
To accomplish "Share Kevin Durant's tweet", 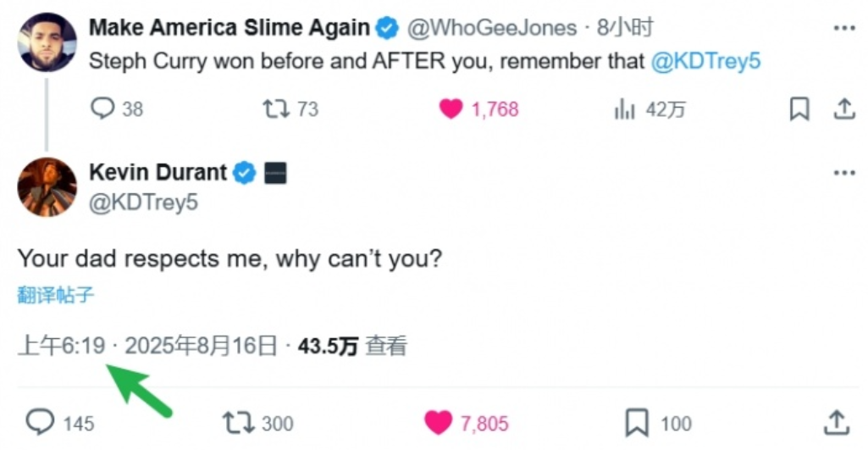I will [x=836, y=422].
